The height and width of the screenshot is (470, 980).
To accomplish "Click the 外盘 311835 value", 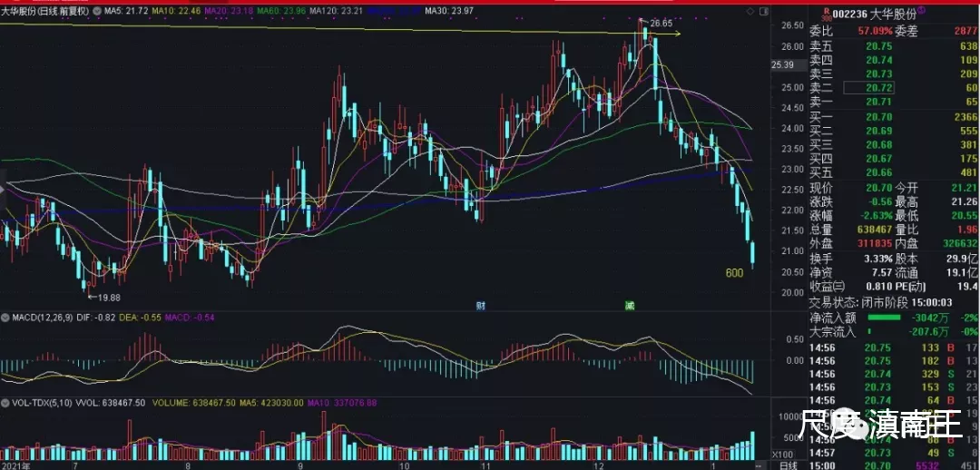I will click(875, 243).
